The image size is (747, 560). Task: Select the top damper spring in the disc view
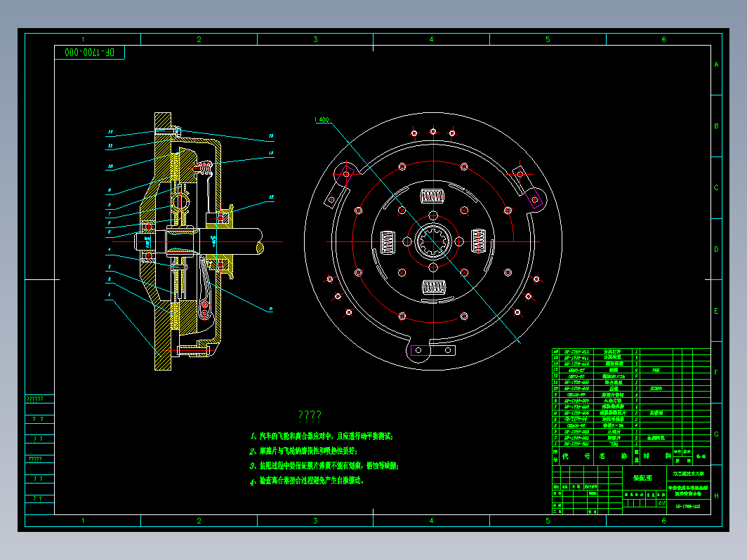(x=432, y=196)
